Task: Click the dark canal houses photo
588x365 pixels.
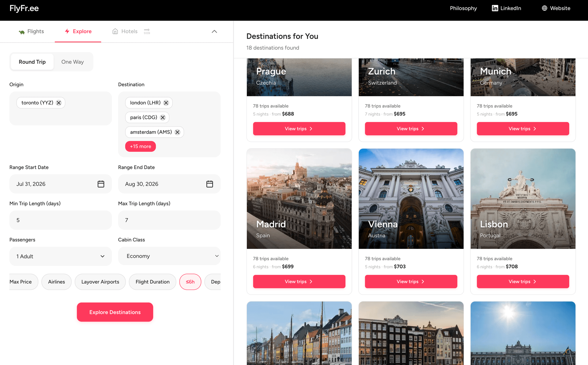Action: 411,333
